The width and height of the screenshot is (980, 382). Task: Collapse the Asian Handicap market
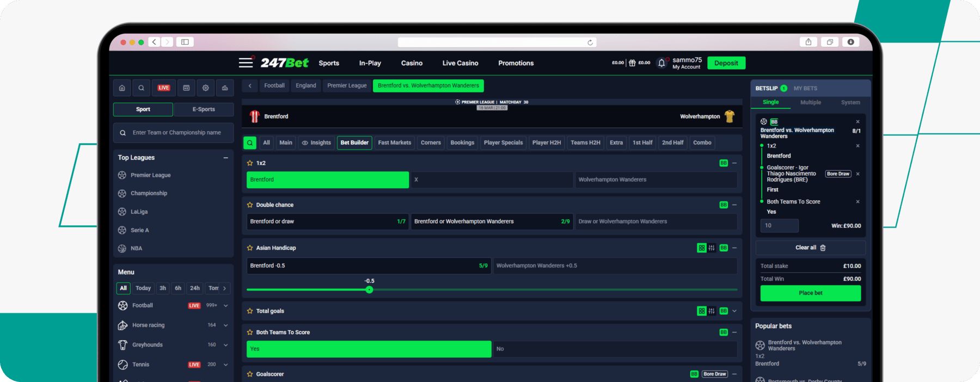point(734,248)
